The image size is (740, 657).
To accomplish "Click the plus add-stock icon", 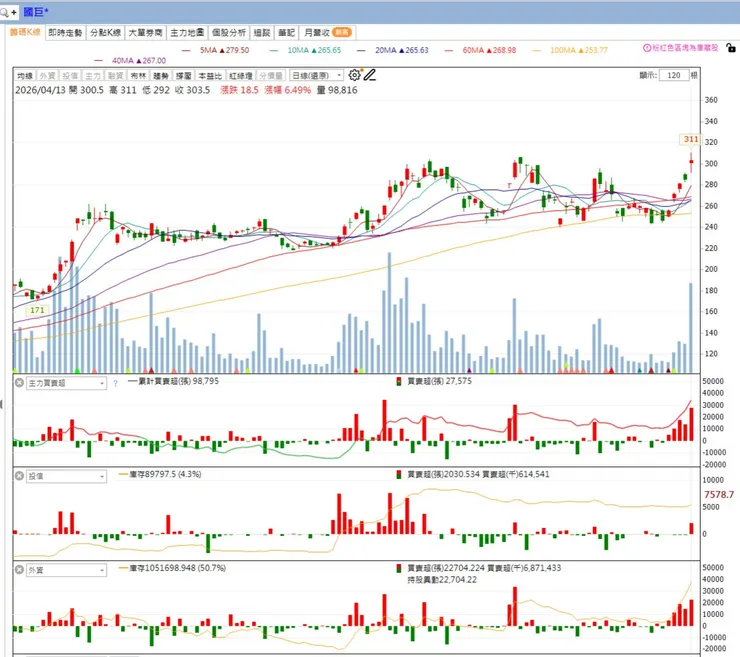I will coord(14,12).
